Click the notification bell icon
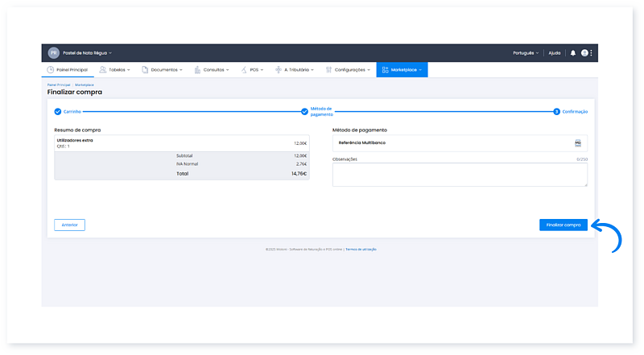The image size is (644, 355). pos(573,53)
